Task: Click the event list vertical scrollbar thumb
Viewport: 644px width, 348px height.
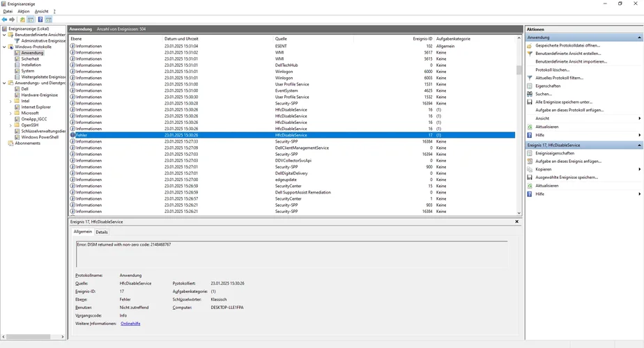Action: pyautogui.click(x=519, y=70)
